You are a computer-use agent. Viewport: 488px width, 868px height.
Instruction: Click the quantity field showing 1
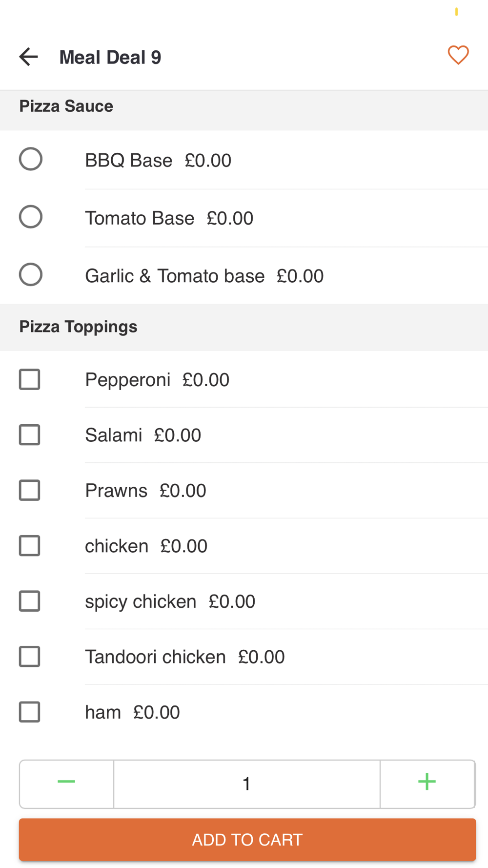[247, 784]
